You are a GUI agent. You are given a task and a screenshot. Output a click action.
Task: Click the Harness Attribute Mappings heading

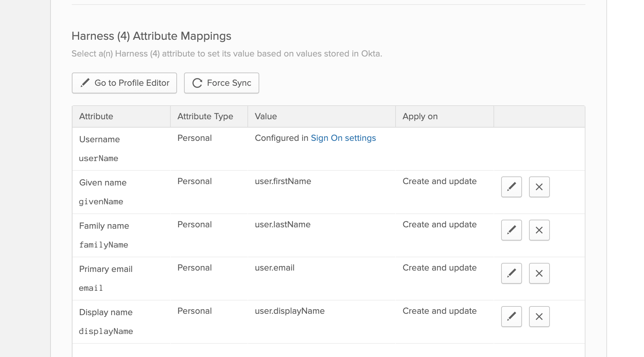[151, 36]
